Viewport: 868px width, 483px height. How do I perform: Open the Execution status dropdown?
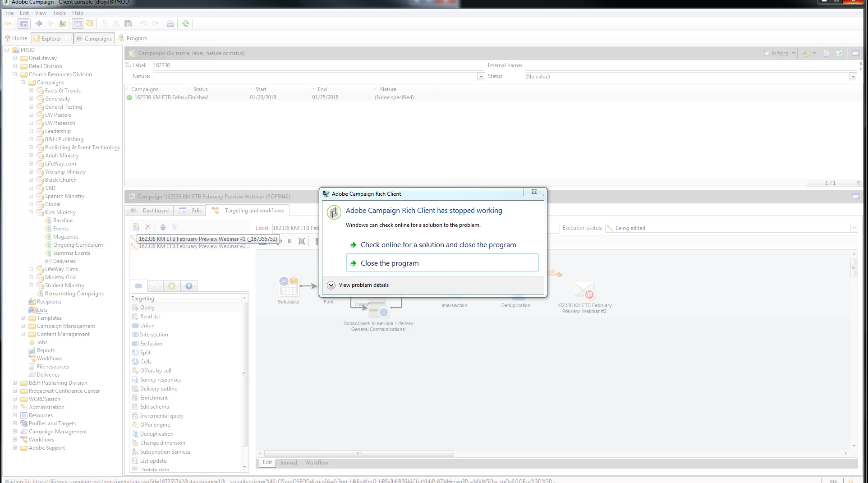(x=854, y=228)
